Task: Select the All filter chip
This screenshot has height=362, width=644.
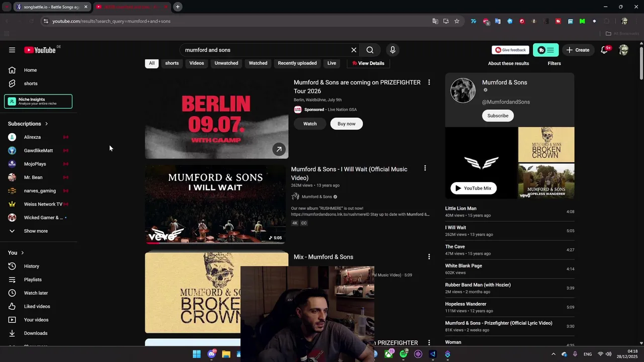Action: [151, 63]
